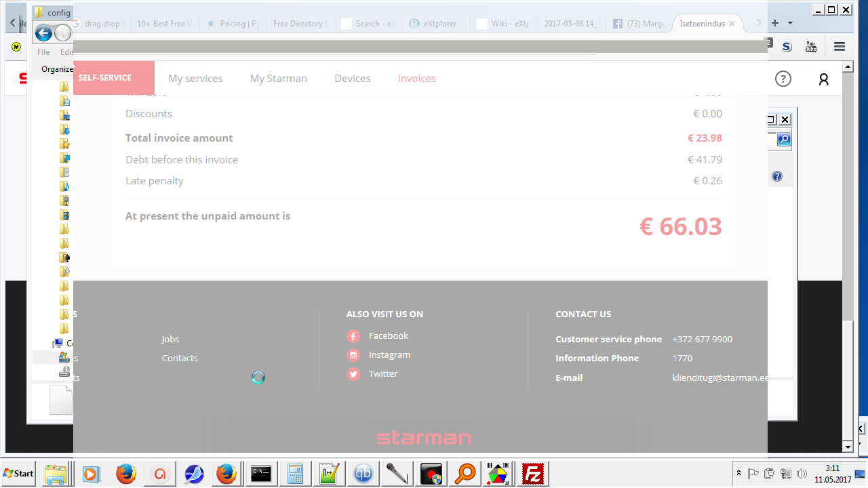Open Windows Explorer from the taskbar
The image size is (868, 488).
pyautogui.click(x=56, y=474)
